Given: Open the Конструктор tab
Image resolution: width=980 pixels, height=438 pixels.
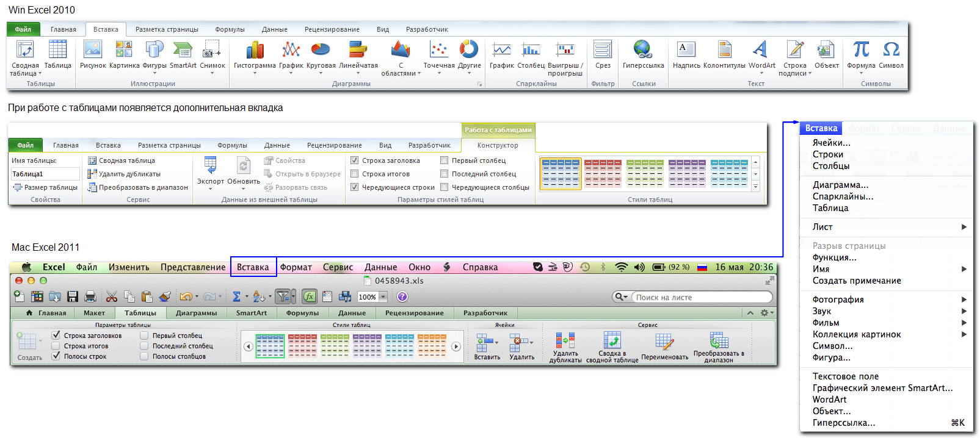Looking at the screenshot, I should click(x=498, y=145).
